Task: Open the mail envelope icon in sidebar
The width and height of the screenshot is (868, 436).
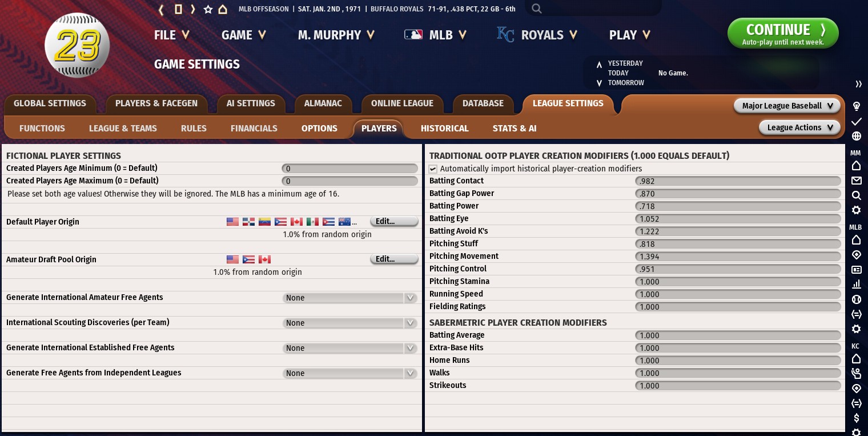Action: pyautogui.click(x=856, y=181)
